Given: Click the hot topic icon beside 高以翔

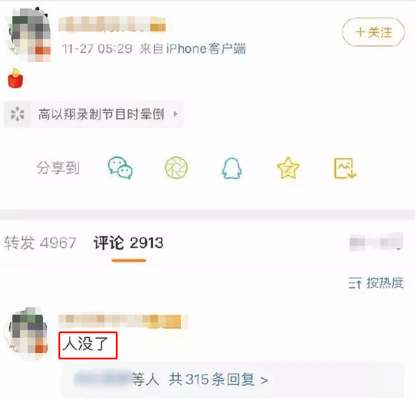Looking at the screenshot, I should coord(17,114).
